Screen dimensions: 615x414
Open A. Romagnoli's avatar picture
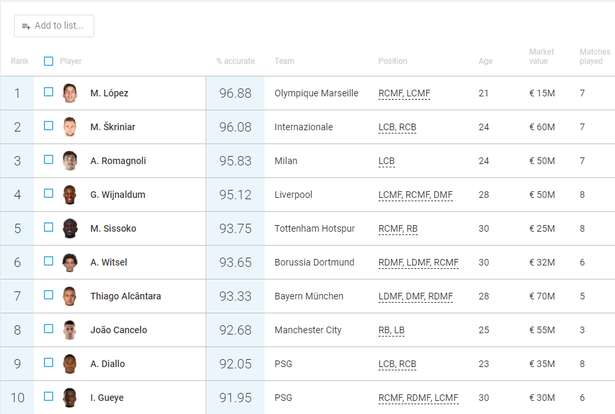coord(70,161)
